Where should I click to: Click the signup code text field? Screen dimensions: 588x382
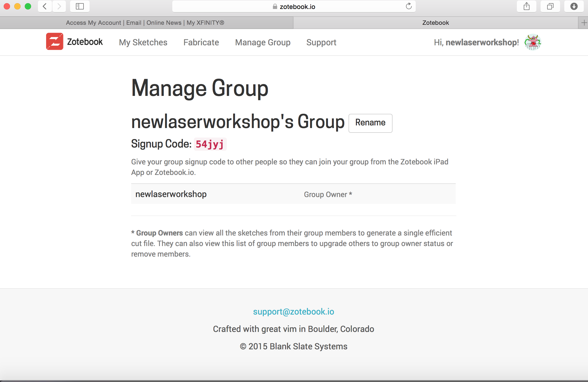point(210,144)
